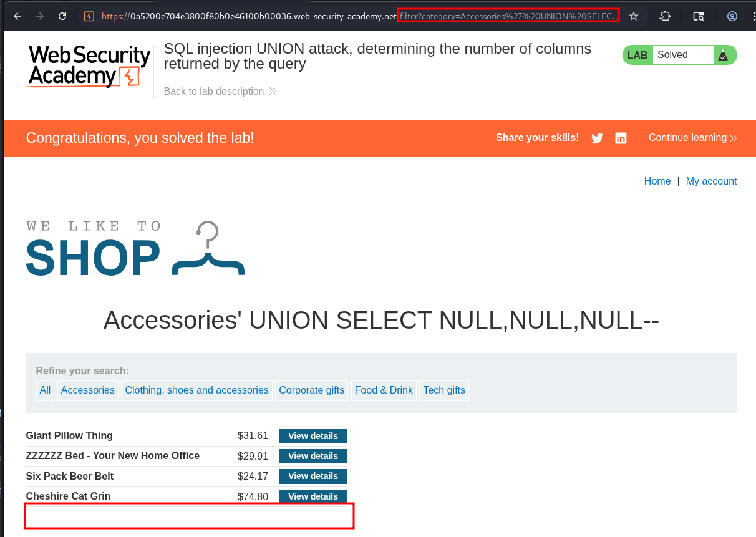Viewport: 756px width, 537px height.
Task: Go to the Home page link
Action: click(657, 181)
